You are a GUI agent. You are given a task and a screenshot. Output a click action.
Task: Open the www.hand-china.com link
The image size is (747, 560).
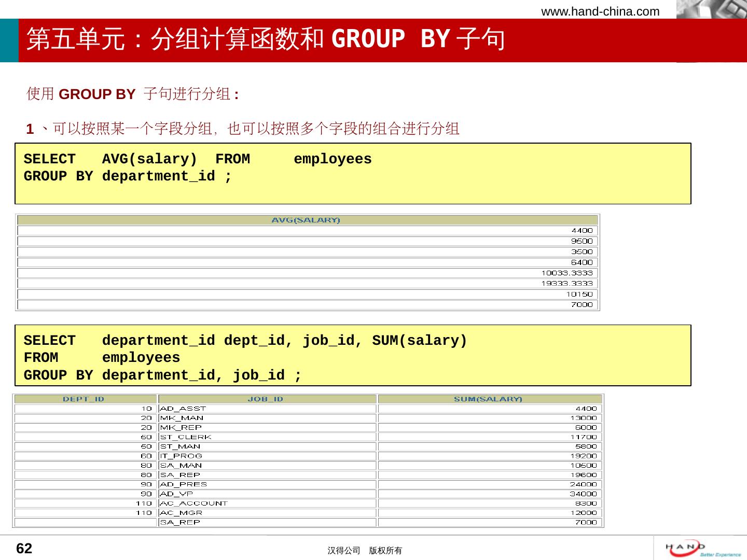tap(600, 11)
